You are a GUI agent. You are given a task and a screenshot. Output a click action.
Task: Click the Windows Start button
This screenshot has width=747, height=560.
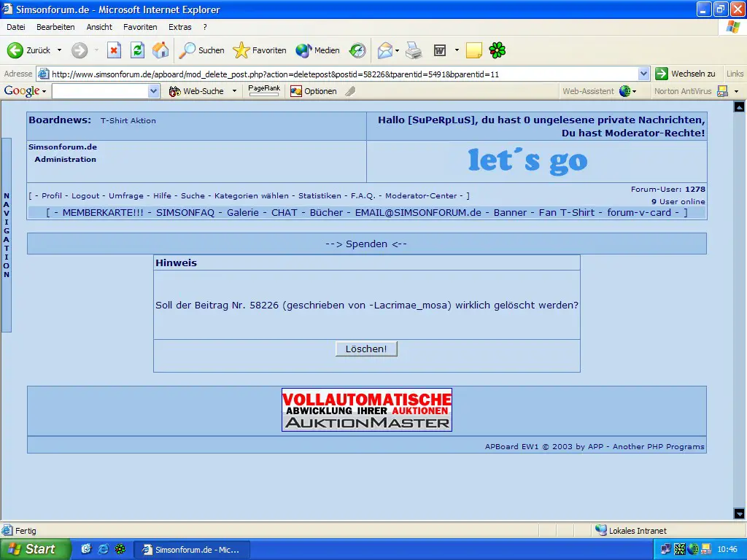[x=35, y=549]
